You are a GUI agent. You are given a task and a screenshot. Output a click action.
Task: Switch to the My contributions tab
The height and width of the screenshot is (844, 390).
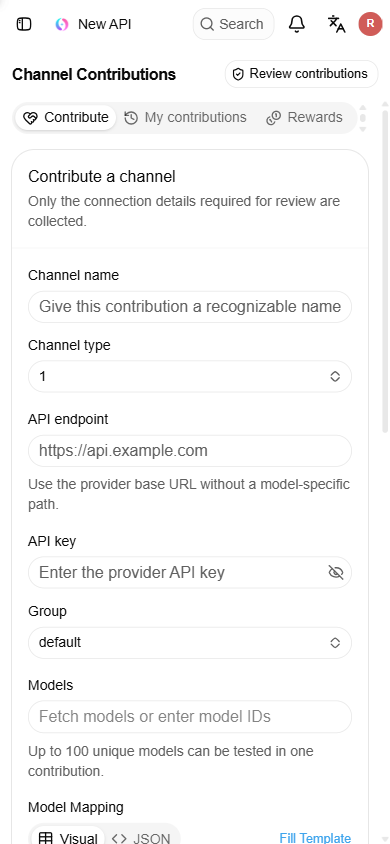tap(186, 117)
